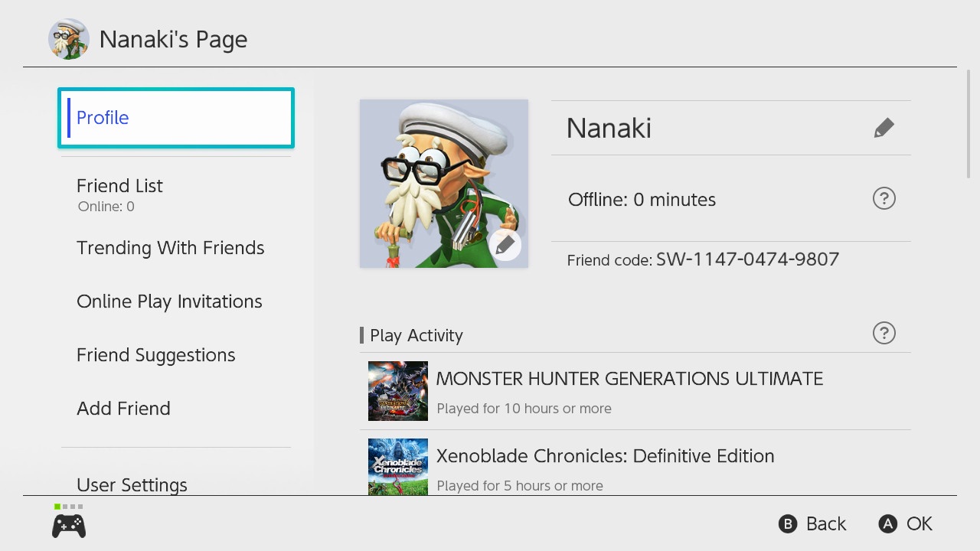The width and height of the screenshot is (980, 551).
Task: Click the friend code SW-1147-0474-9807
Action: click(x=747, y=259)
